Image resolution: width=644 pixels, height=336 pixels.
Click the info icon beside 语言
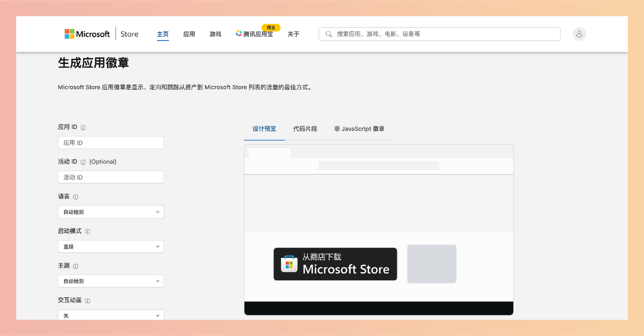pos(75,197)
